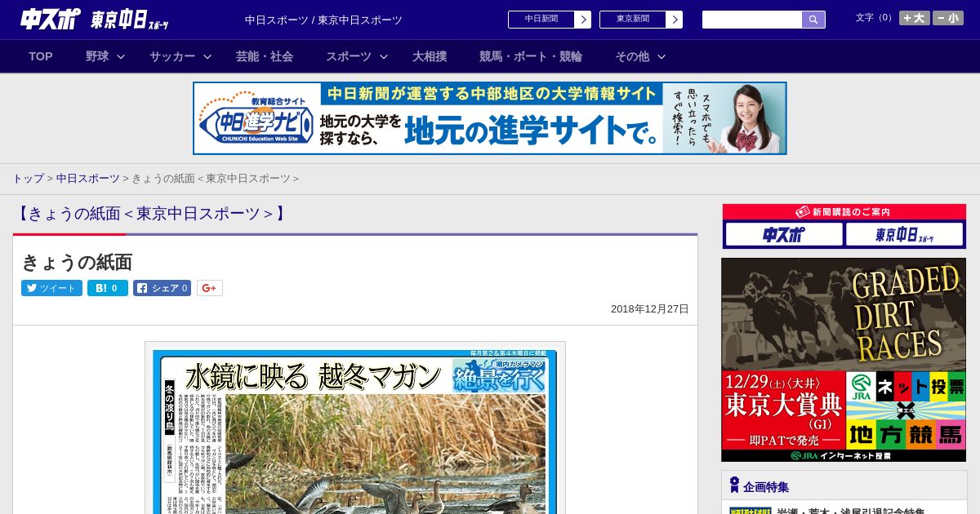Image resolution: width=980 pixels, height=514 pixels.
Task: Click 中日スポーツ breadcrumb link
Action: pos(88,178)
